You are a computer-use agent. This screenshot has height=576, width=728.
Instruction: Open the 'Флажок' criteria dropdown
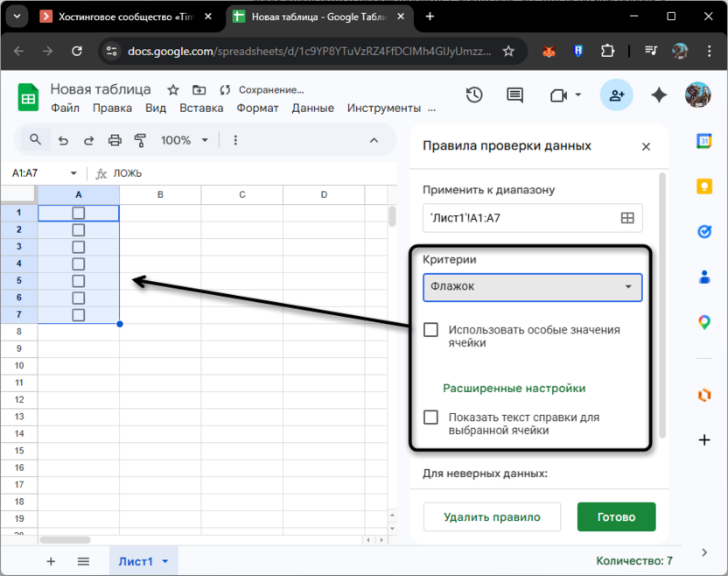[532, 287]
